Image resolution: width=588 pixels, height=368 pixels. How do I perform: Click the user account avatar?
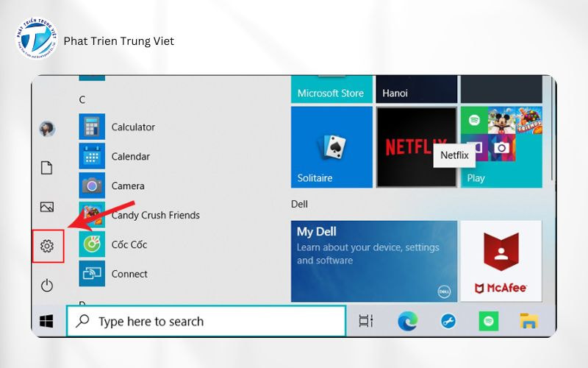(47, 129)
